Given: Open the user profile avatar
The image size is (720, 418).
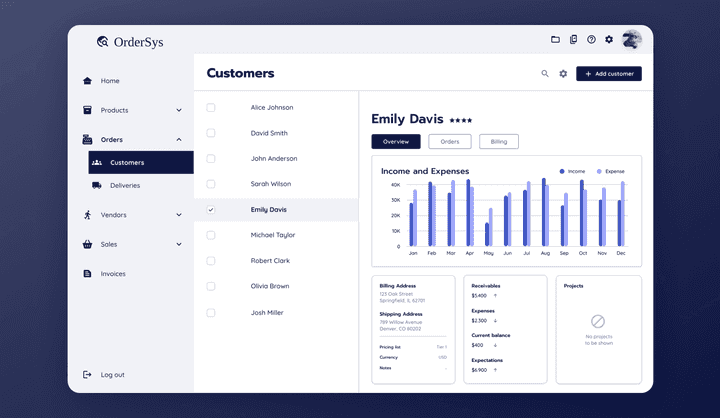Looking at the screenshot, I should (x=631, y=40).
